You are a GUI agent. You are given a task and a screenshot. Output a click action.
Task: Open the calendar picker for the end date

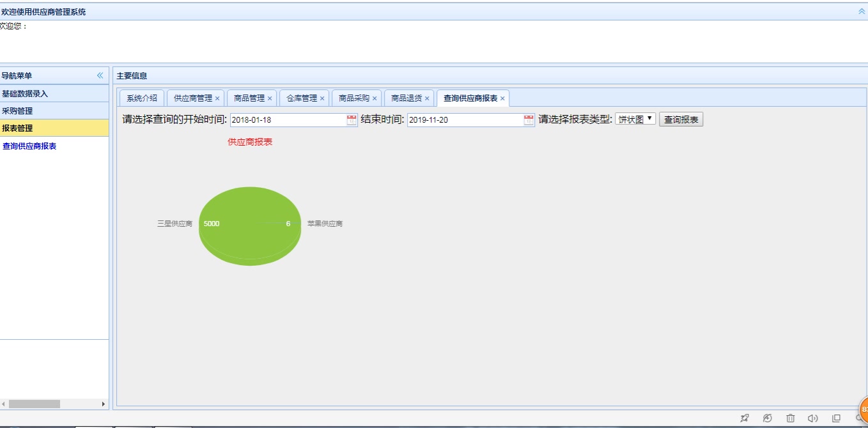(x=527, y=119)
